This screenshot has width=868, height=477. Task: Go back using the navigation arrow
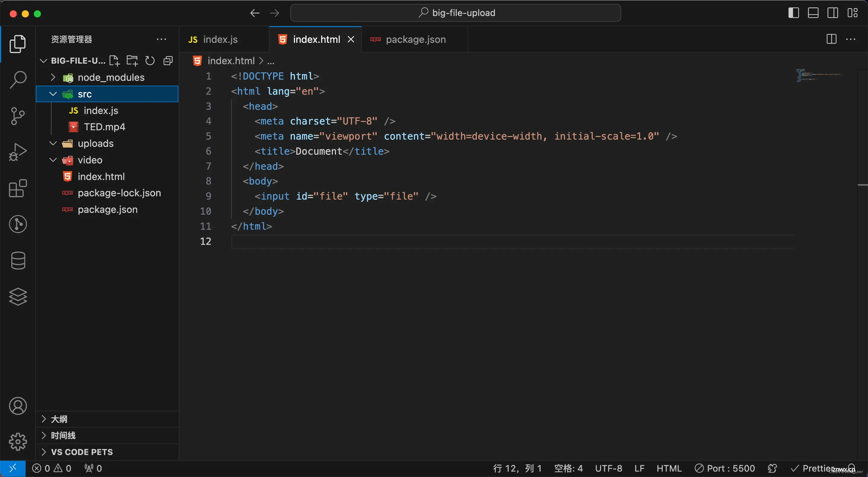[x=255, y=13]
